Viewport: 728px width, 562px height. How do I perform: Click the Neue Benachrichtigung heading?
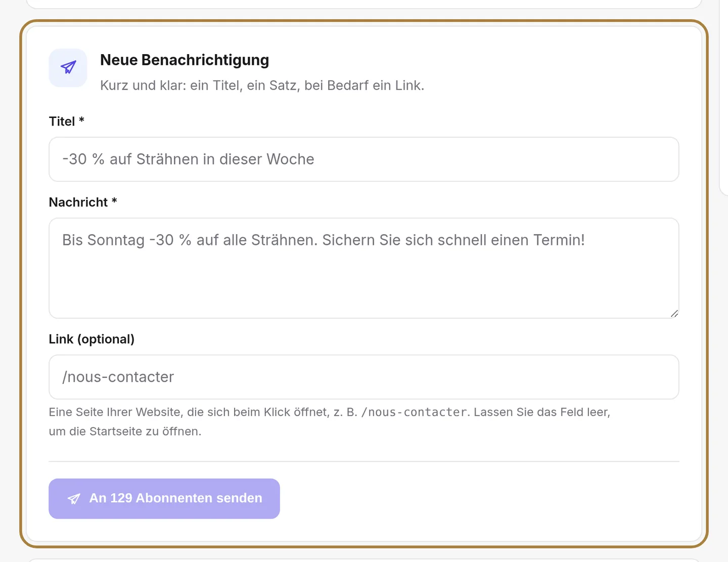pos(185,60)
